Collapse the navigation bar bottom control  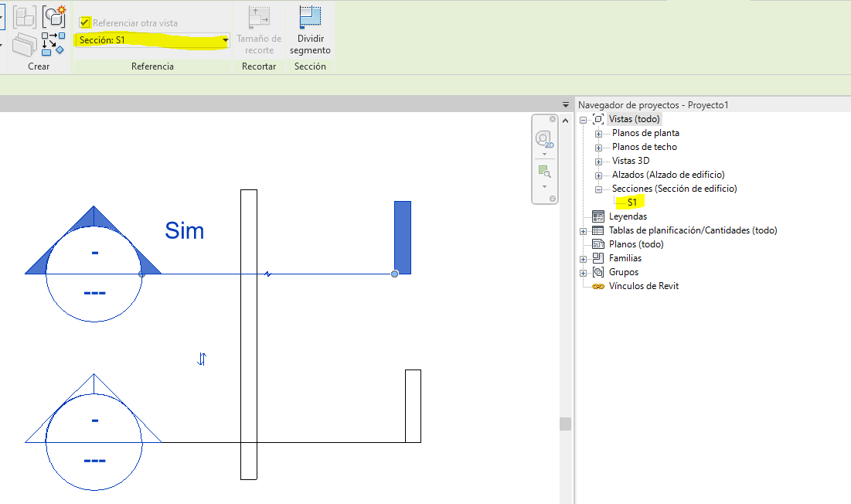[553, 198]
